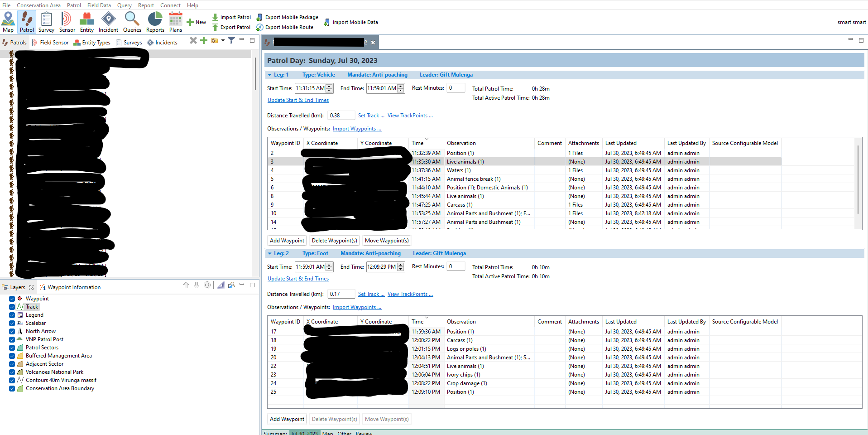Open the Field Data menu
This screenshot has width=868, height=435.
[x=99, y=5]
